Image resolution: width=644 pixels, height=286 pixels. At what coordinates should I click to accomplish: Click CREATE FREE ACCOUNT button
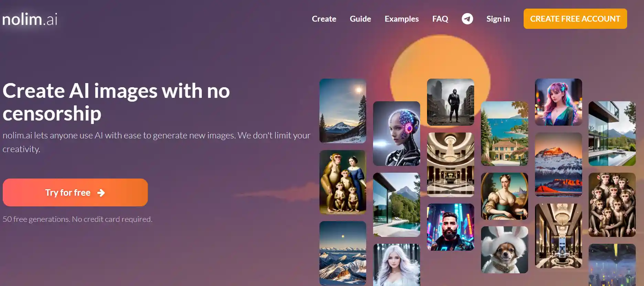[x=575, y=19]
